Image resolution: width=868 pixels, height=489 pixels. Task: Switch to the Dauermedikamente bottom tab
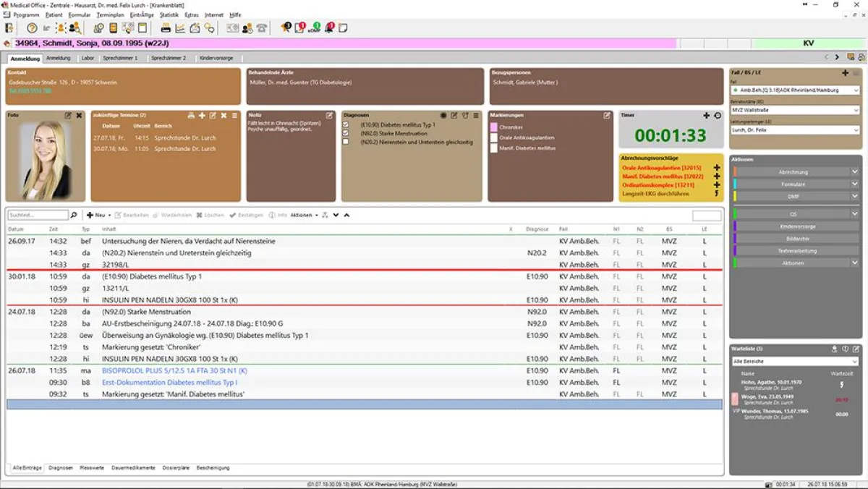click(x=133, y=468)
